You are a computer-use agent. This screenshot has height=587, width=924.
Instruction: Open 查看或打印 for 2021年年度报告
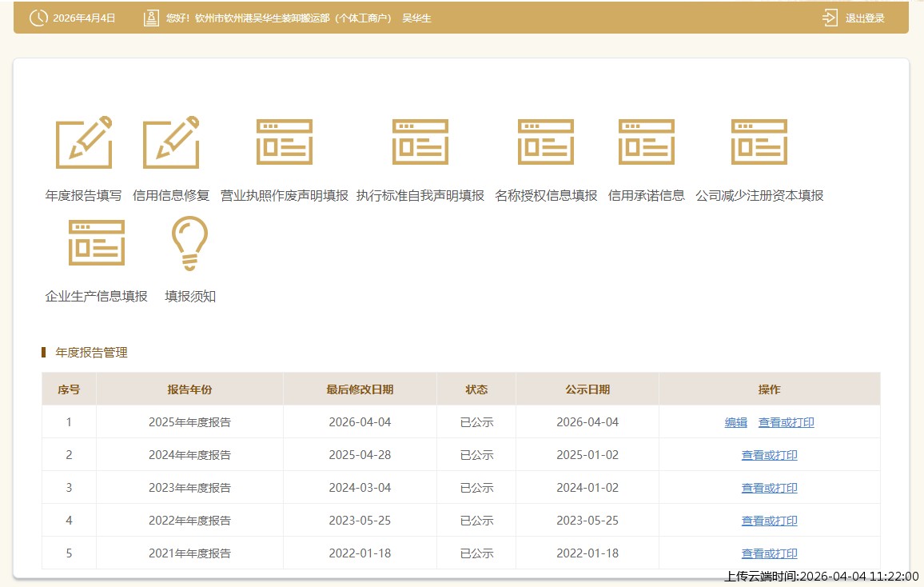coord(769,553)
